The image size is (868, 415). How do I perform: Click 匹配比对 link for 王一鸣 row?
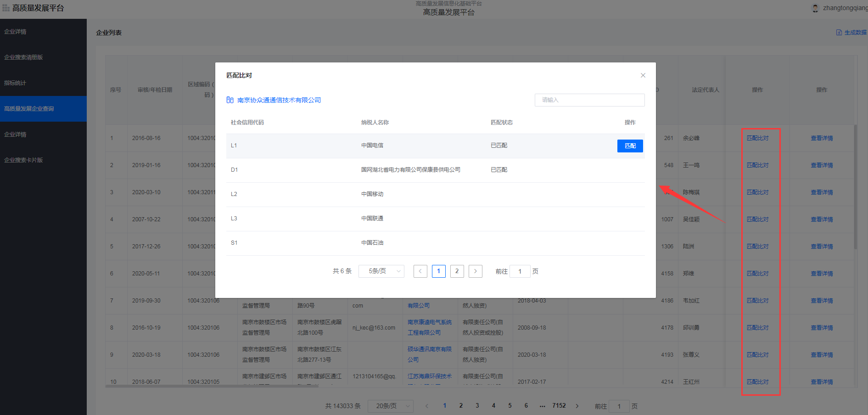(757, 165)
